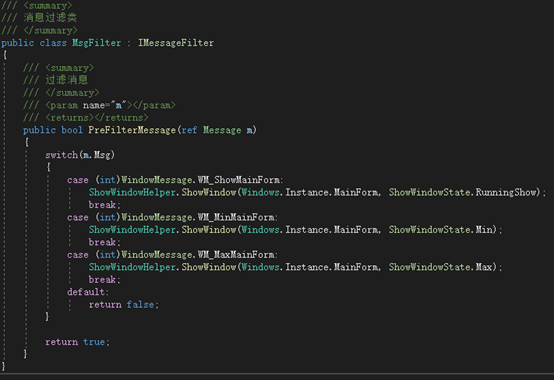The width and height of the screenshot is (554, 380).
Task: Click the WM_MinMainForm constant
Action: click(x=236, y=217)
